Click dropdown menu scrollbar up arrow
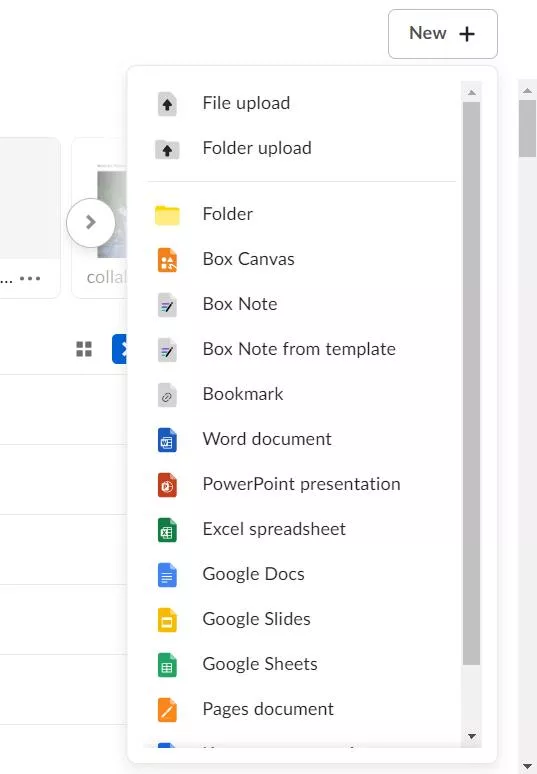Viewport: 537px width, 774px height. (x=471, y=92)
